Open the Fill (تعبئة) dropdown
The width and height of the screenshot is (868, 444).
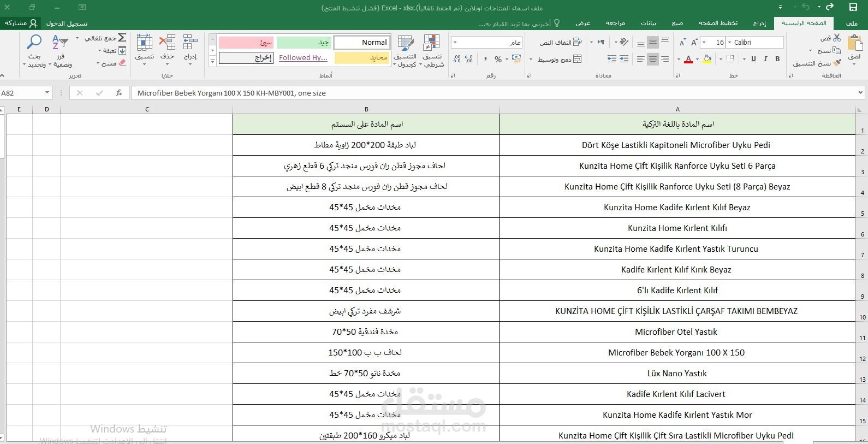click(x=100, y=51)
